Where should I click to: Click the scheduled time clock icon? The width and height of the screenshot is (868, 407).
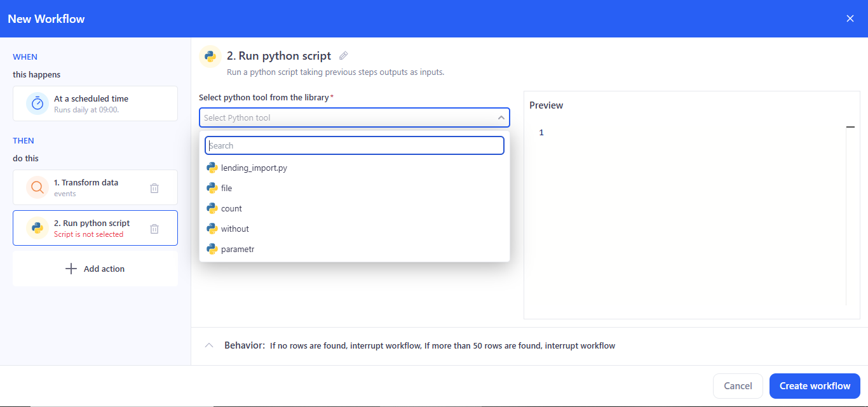click(37, 103)
